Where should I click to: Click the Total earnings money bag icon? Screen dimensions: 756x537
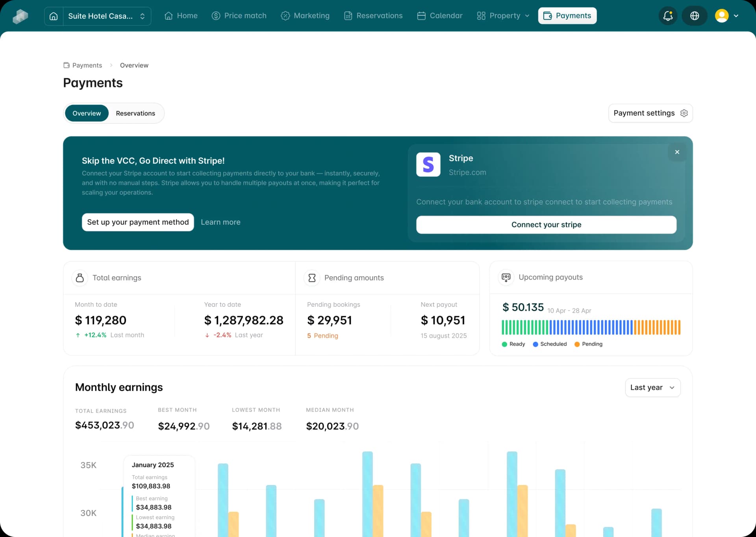tap(80, 278)
